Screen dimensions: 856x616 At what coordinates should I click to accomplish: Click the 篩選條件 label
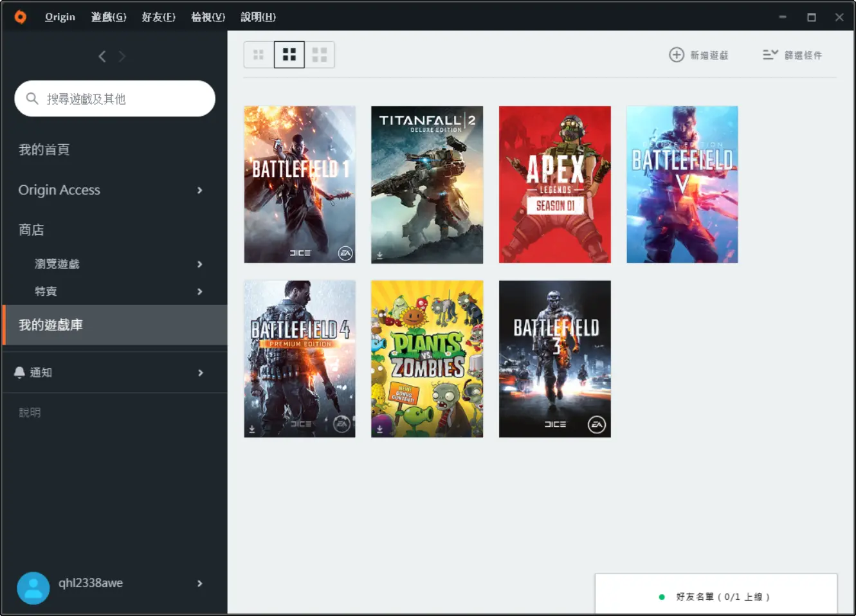pos(803,55)
